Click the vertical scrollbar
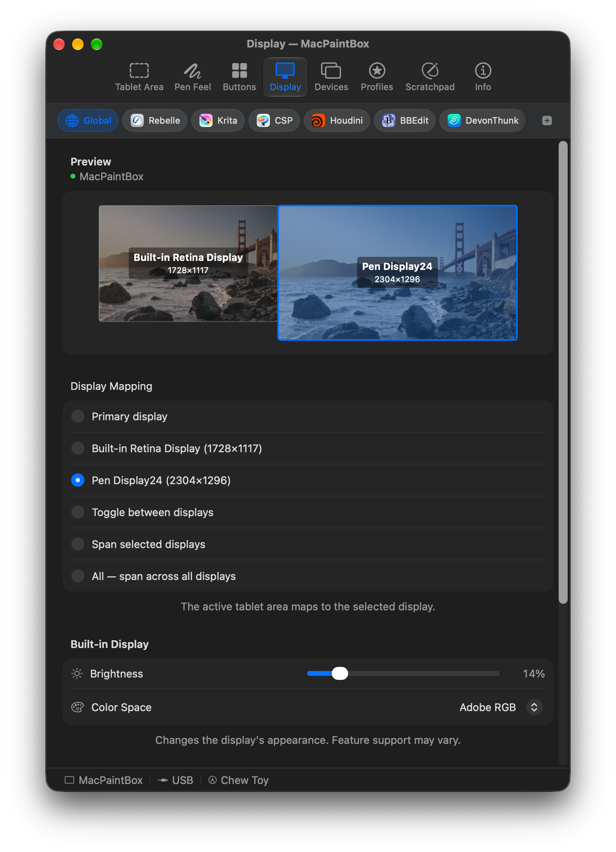 click(x=563, y=372)
